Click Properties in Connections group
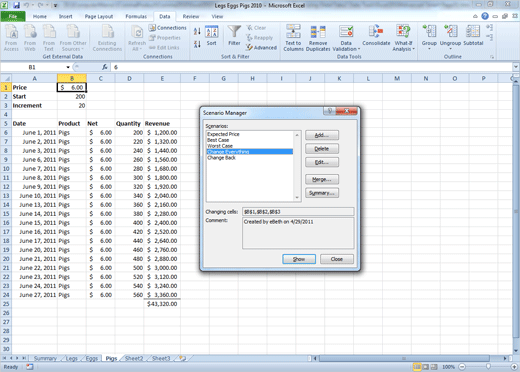This screenshot has width=520, height=372. 165,38
